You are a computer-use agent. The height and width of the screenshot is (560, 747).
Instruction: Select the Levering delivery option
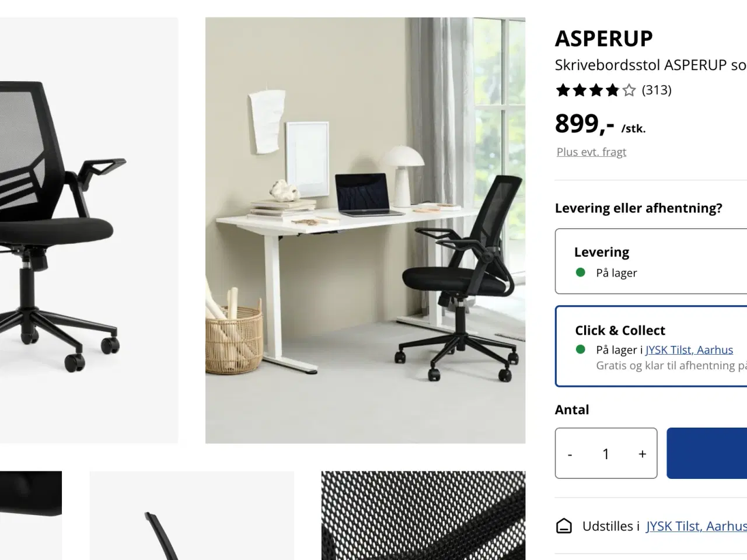pos(651,261)
